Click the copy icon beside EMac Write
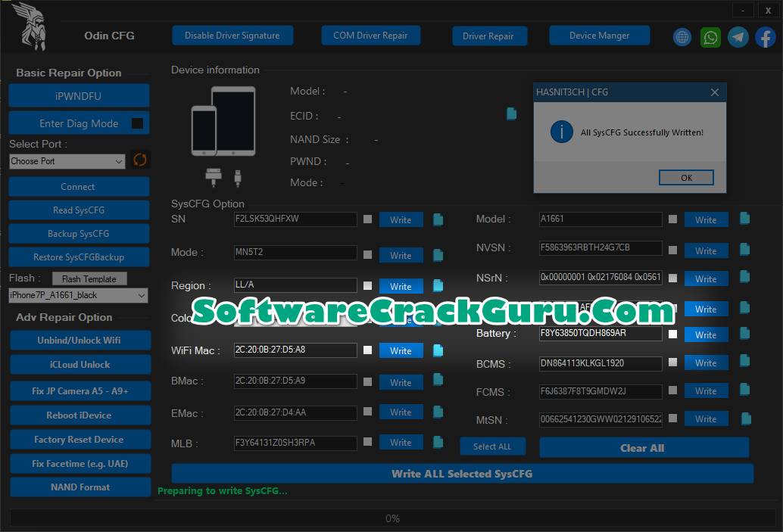Screen dimensions: 783x532 click(438, 412)
